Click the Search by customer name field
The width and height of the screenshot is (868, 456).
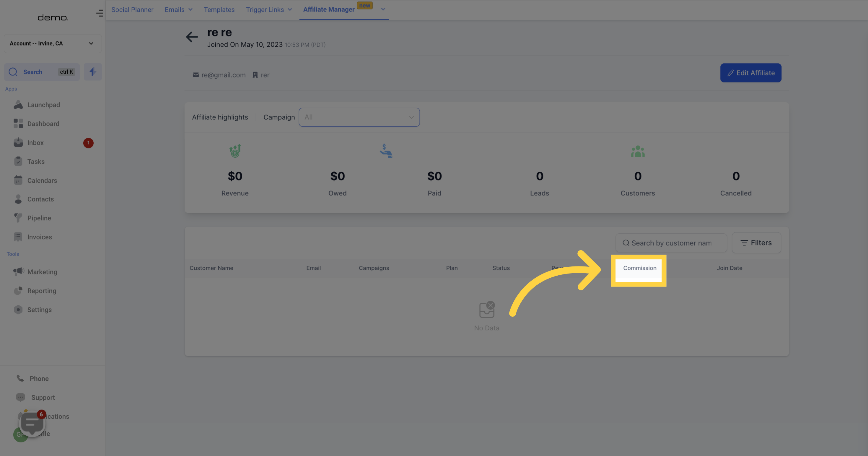point(671,243)
